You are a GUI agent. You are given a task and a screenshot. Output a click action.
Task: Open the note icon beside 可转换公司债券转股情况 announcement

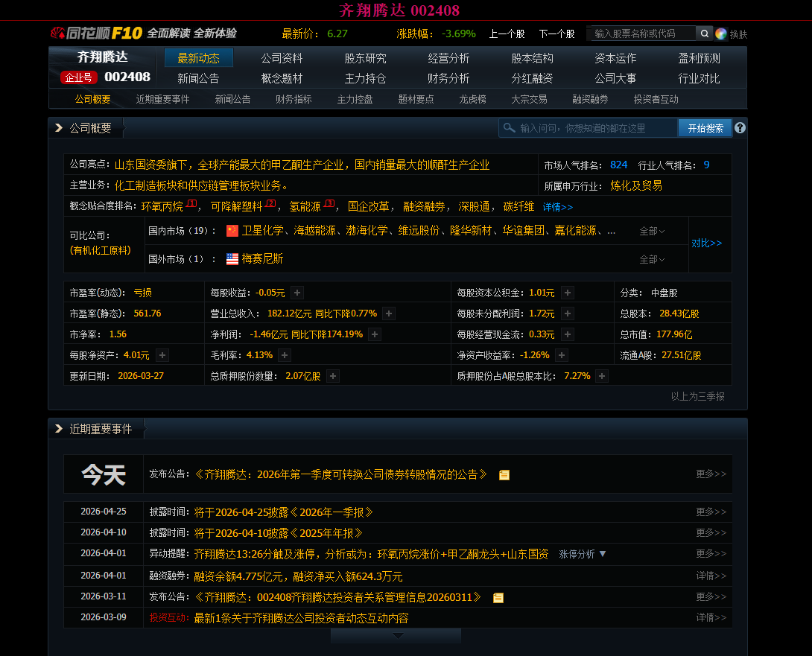click(504, 475)
